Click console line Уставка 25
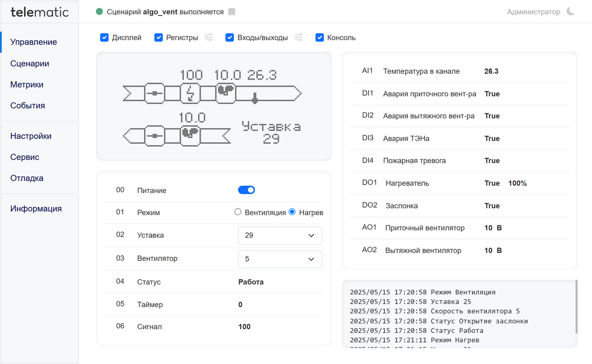Image resolution: width=592 pixels, height=364 pixels. coord(410,302)
